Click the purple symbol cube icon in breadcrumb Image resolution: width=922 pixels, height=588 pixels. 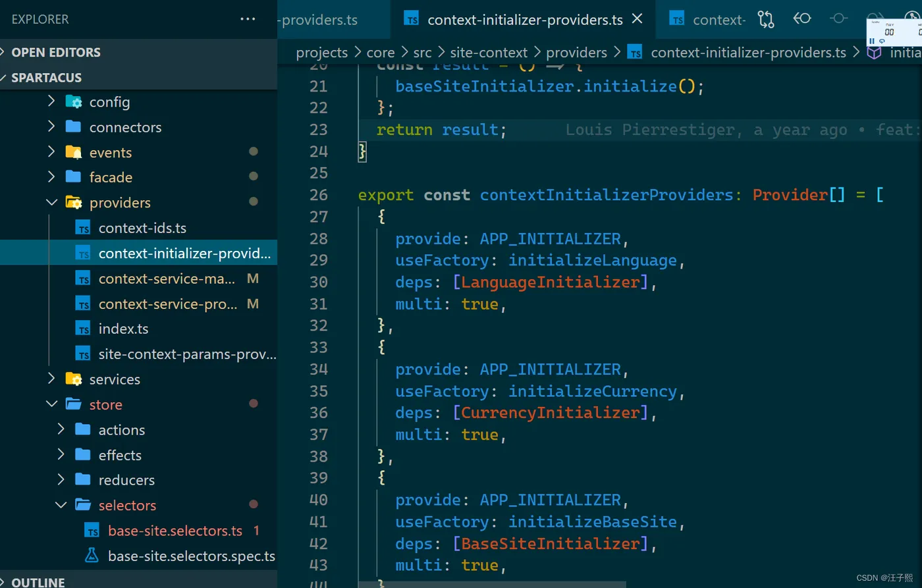point(874,53)
